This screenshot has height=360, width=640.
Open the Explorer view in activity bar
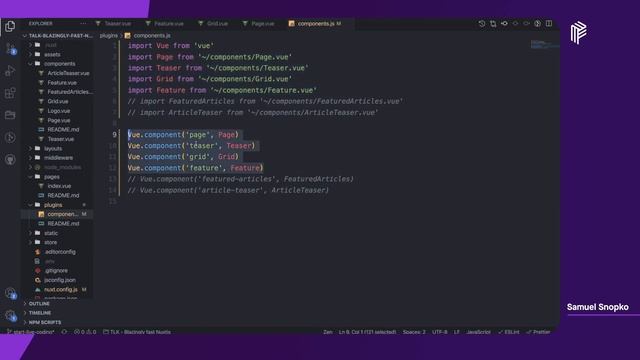[x=10, y=27]
